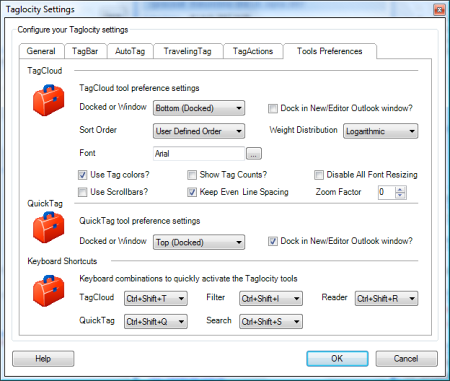The width and height of the screenshot is (450, 381).
Task: Click the Help button
Action: pyautogui.click(x=43, y=359)
